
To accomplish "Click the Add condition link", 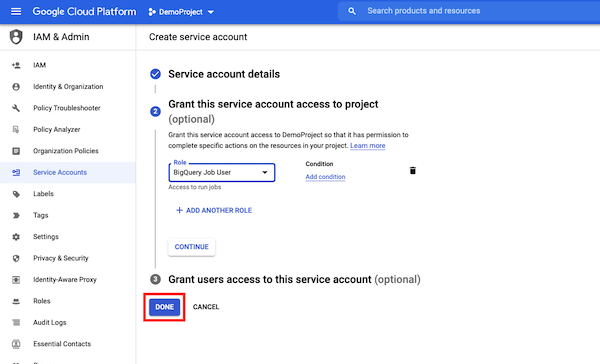I will coord(325,176).
